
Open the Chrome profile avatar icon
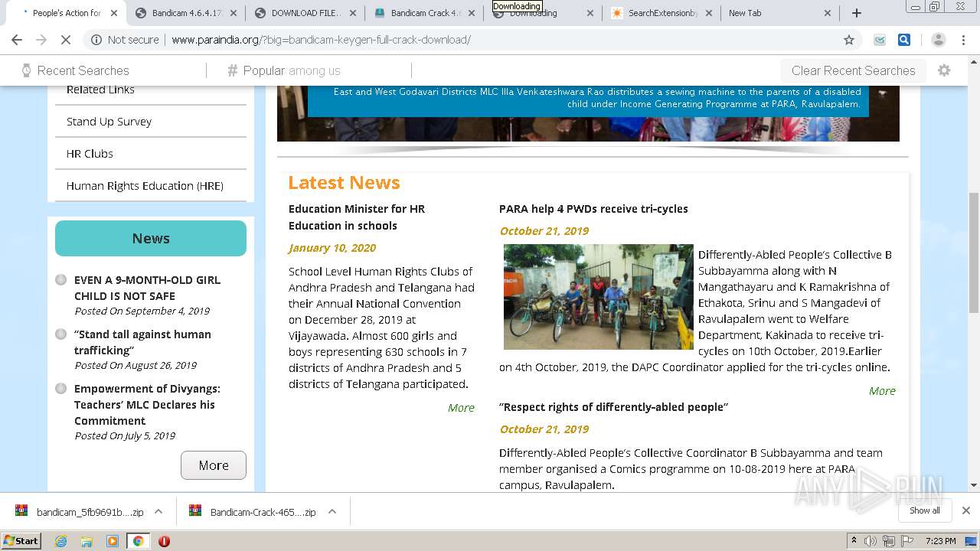939,40
